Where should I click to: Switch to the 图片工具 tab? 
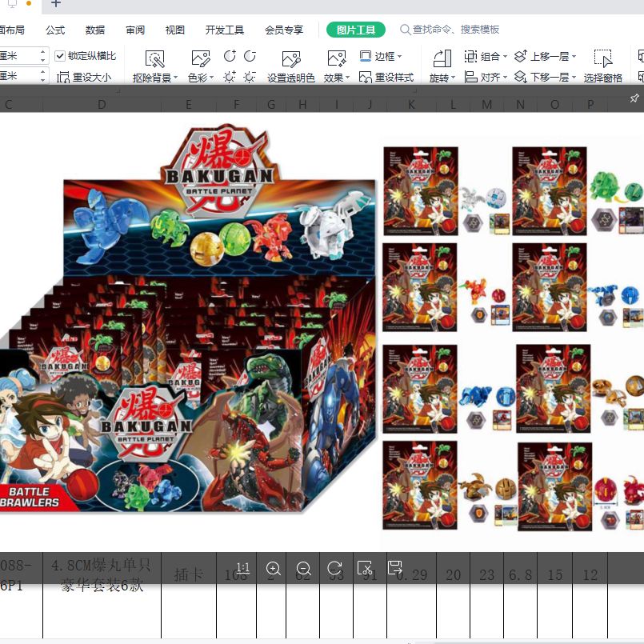(356, 30)
